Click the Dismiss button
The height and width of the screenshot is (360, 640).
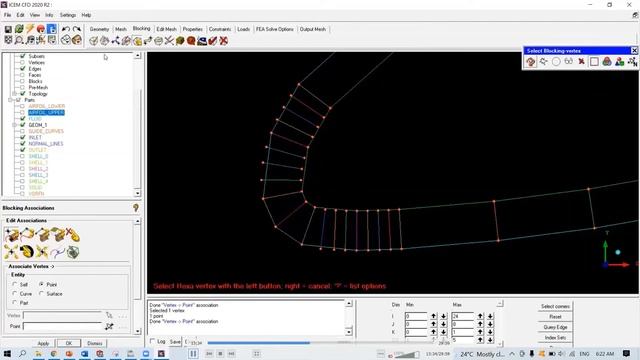[x=95, y=343]
